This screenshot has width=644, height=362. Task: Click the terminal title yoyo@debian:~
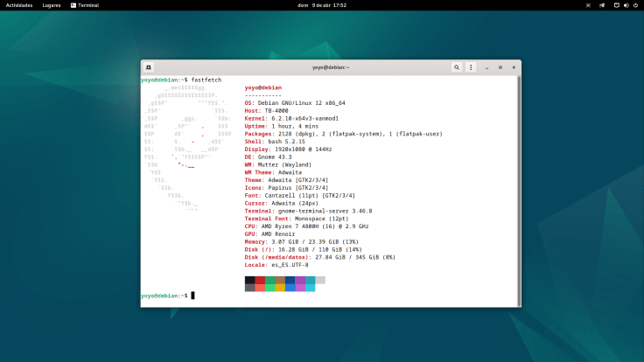click(x=331, y=66)
